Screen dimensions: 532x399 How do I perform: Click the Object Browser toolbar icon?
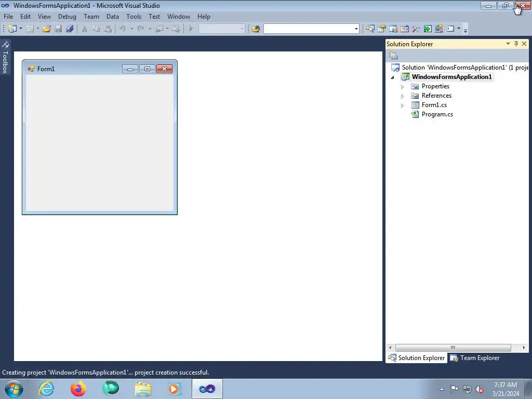(393, 29)
